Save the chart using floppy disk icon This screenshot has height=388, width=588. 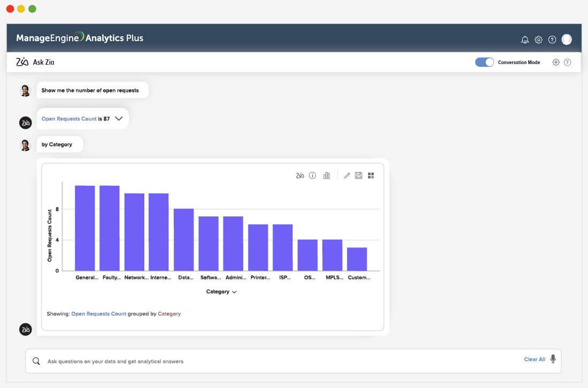point(359,175)
